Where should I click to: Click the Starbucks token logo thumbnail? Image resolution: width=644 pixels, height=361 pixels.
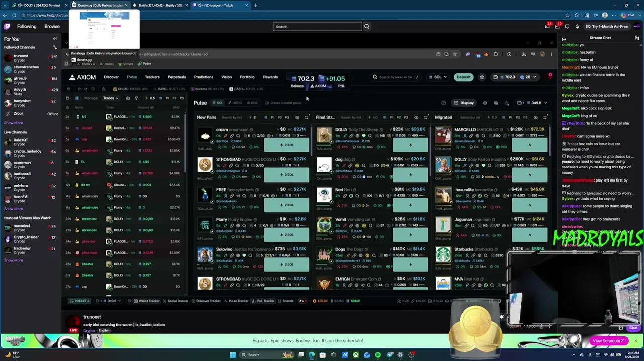[x=443, y=255]
